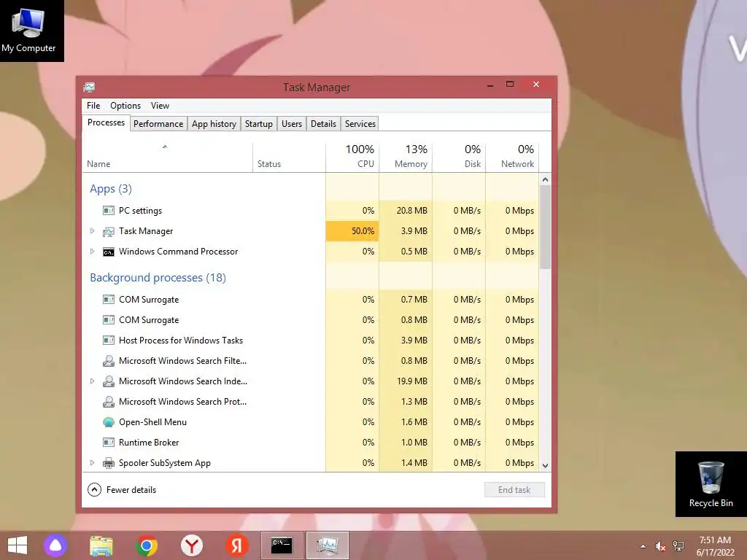Select the first COM Surrogate process
The height and width of the screenshot is (560, 747).
pyautogui.click(x=311, y=300)
